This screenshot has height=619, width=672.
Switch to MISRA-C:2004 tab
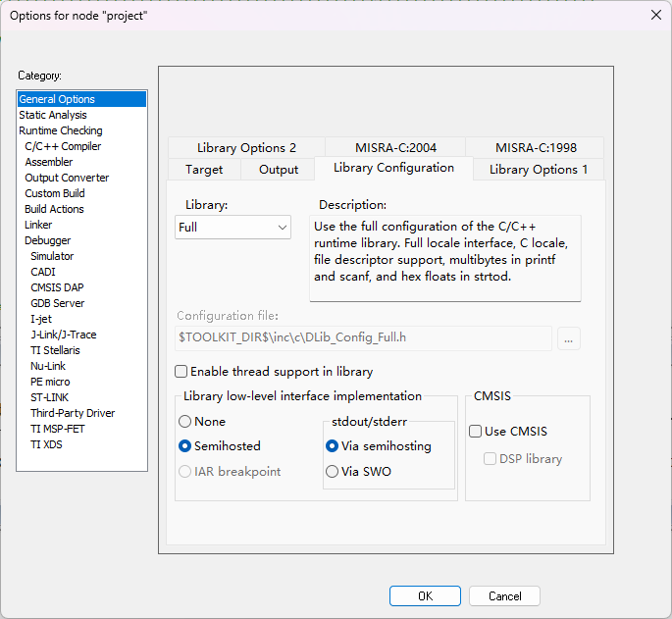point(396,147)
